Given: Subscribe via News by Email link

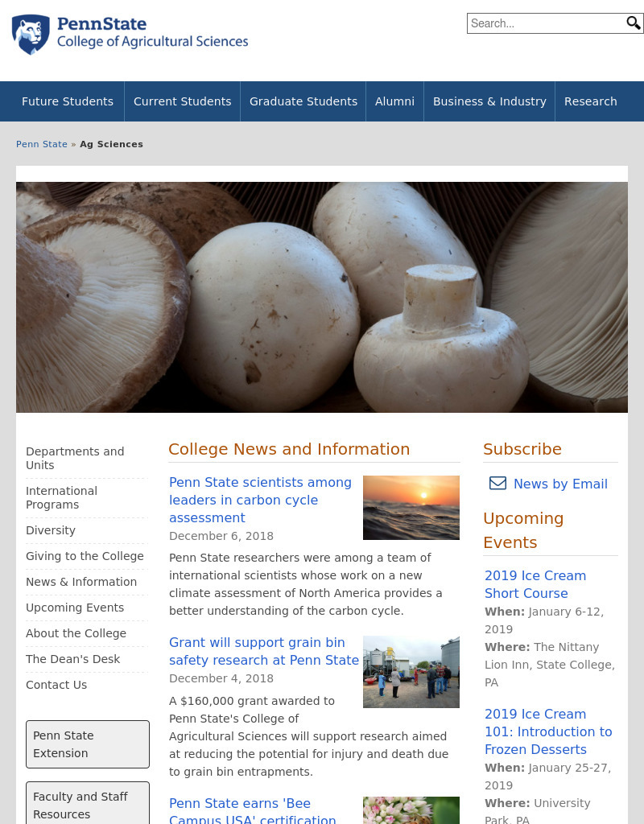Looking at the screenshot, I should [x=560, y=484].
